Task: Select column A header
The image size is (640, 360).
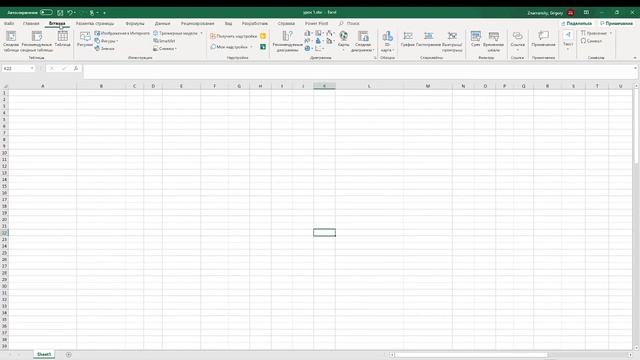Action: point(42,86)
